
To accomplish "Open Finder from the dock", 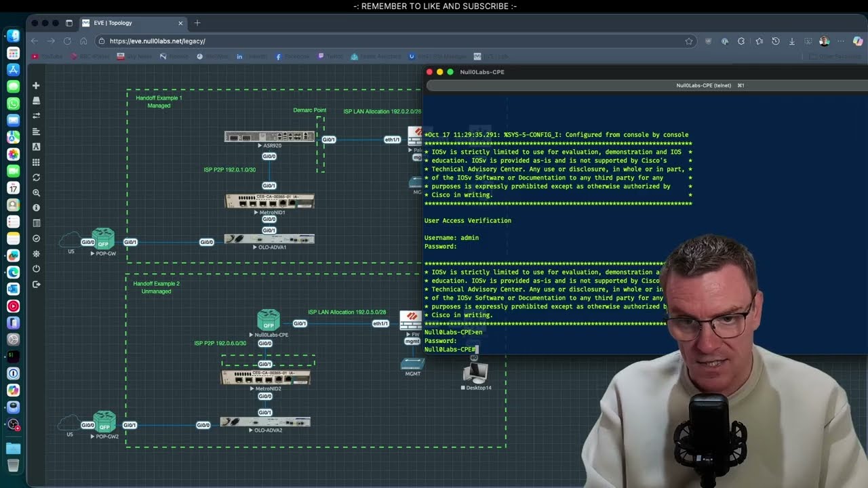I will (x=13, y=35).
